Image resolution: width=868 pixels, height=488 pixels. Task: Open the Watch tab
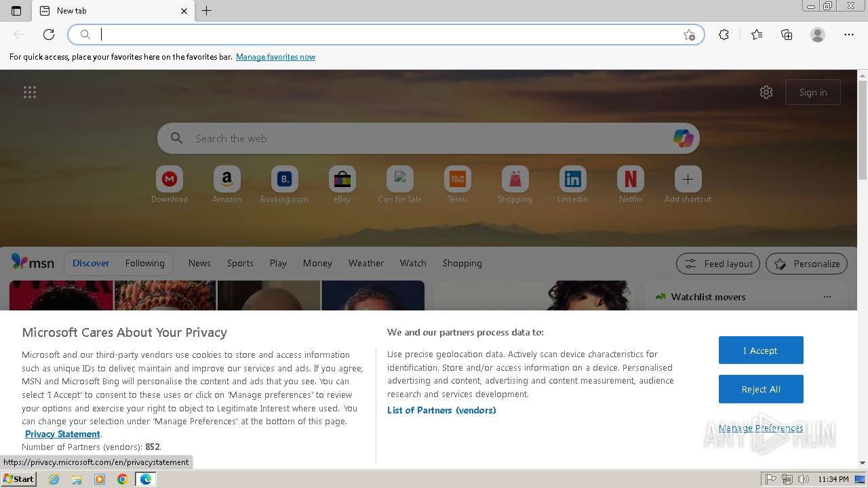click(413, 263)
